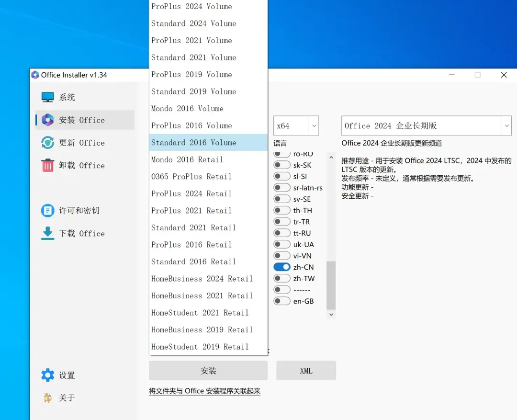Viewport: 517px width, 420px height.
Task: Select Mondo 2016 Volume
Action: (208, 109)
